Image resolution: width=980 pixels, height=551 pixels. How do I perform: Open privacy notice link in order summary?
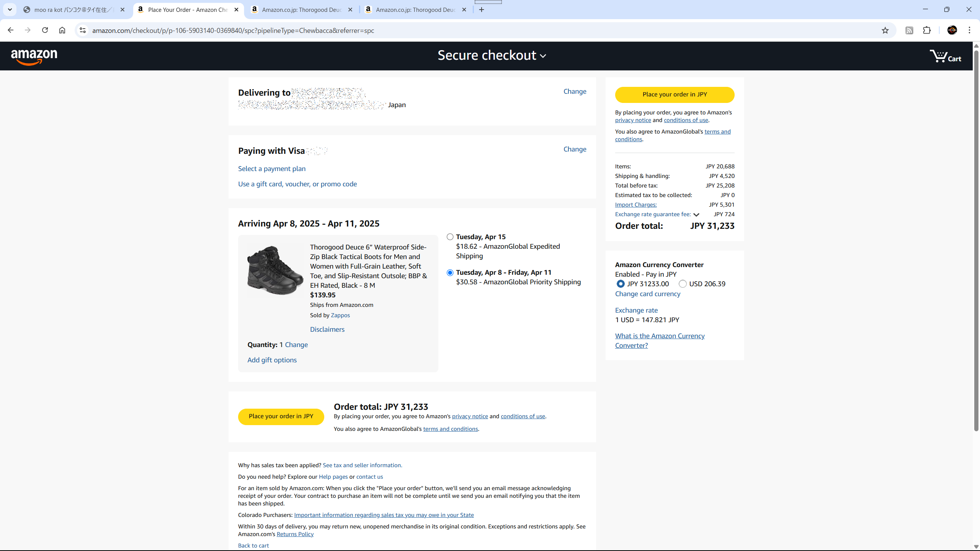click(633, 120)
